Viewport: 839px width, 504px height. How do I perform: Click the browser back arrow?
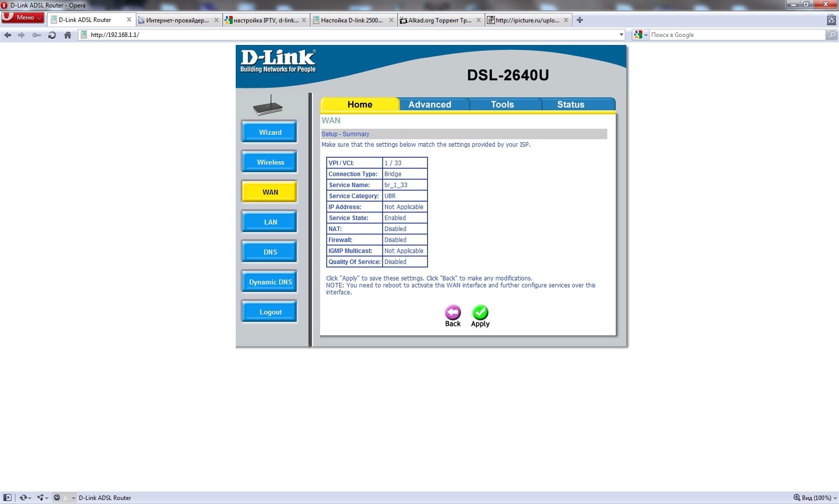tap(7, 35)
